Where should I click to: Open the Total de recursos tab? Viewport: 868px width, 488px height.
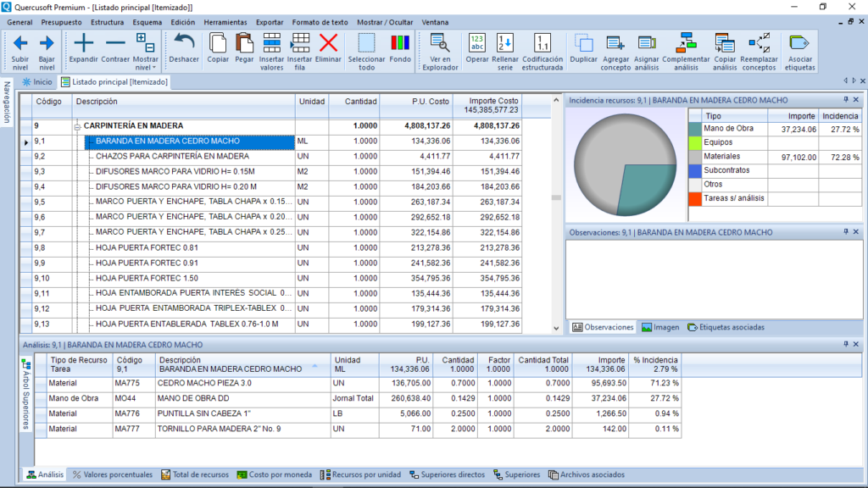click(x=195, y=474)
